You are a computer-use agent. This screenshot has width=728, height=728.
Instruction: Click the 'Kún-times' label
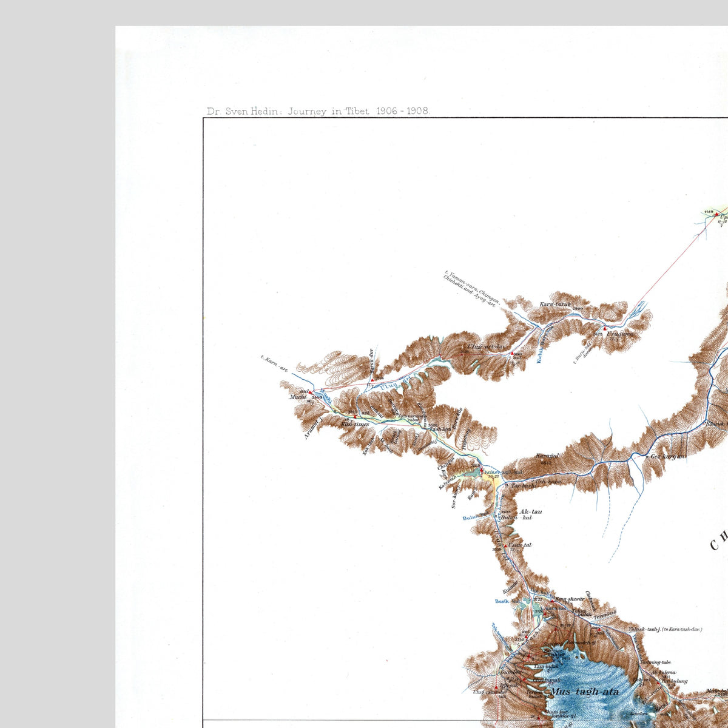point(355,425)
